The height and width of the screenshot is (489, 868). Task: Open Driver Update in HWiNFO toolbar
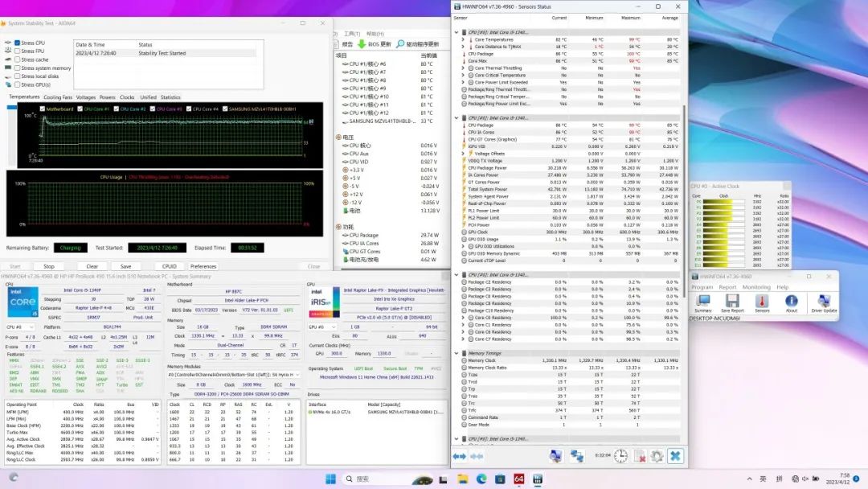(x=824, y=303)
